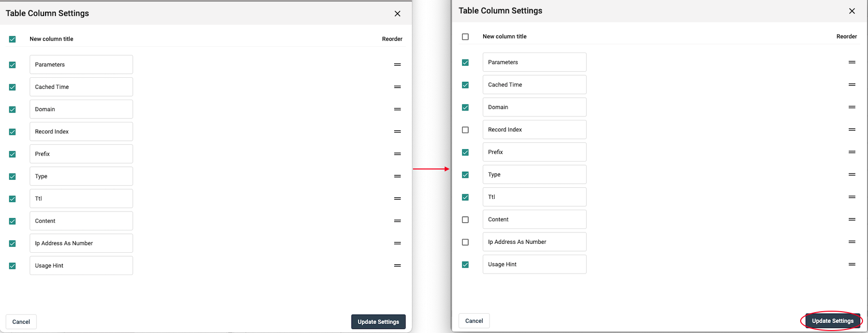The height and width of the screenshot is (333, 868).
Task: Click the Record Index reorder handle in right dialog
Action: (852, 129)
